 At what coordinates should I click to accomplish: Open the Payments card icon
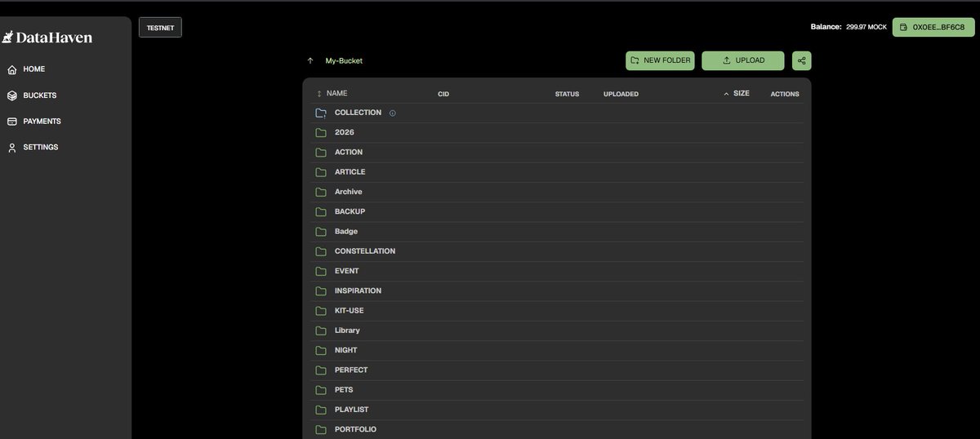pos(11,122)
